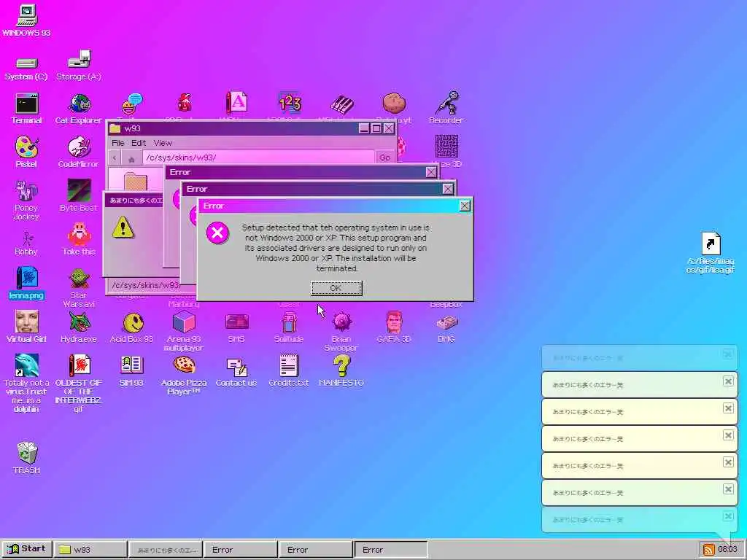Launch Brian Sweeper mine icon
Screen dimensions: 747x560
pos(341,322)
